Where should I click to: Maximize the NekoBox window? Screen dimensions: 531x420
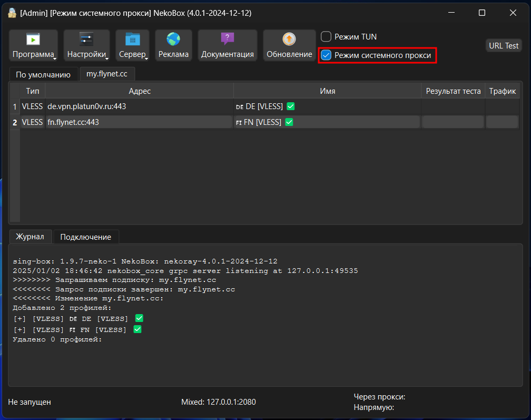[482, 13]
